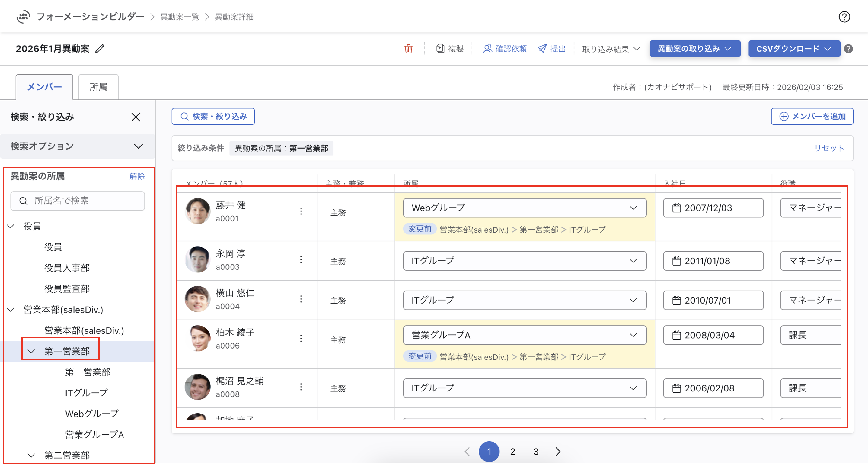
Task: Close the 検索・絞り込み panel with X
Action: tap(136, 117)
